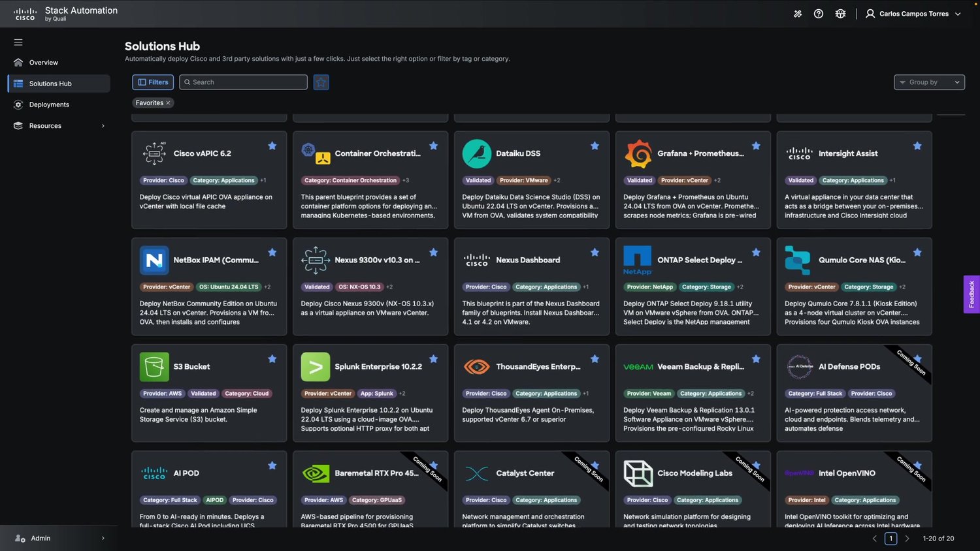Open the purple Feedback tab

click(972, 294)
